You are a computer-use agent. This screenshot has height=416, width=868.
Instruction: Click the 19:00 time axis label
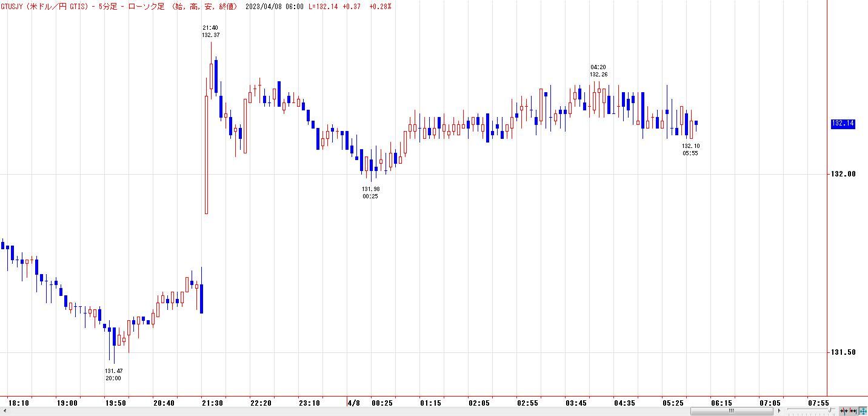(67, 403)
